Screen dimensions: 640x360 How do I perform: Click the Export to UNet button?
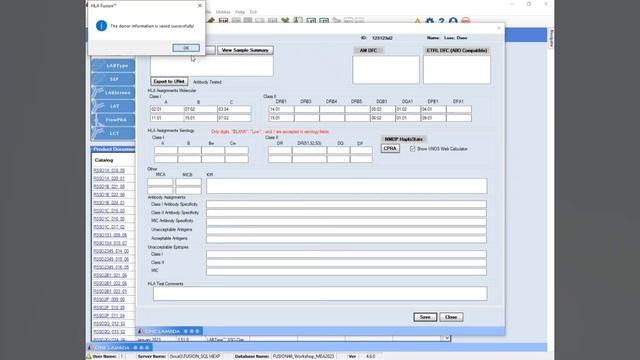pyautogui.click(x=169, y=82)
